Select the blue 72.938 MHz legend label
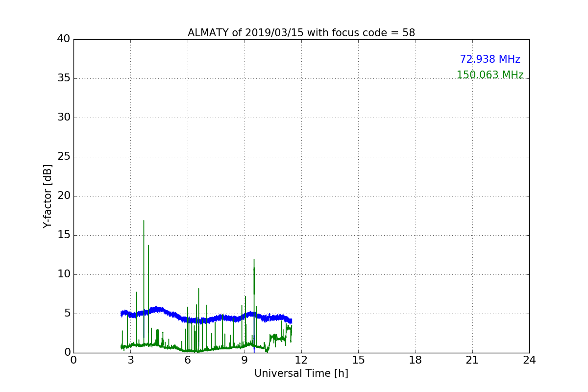The image size is (588, 392). click(490, 59)
